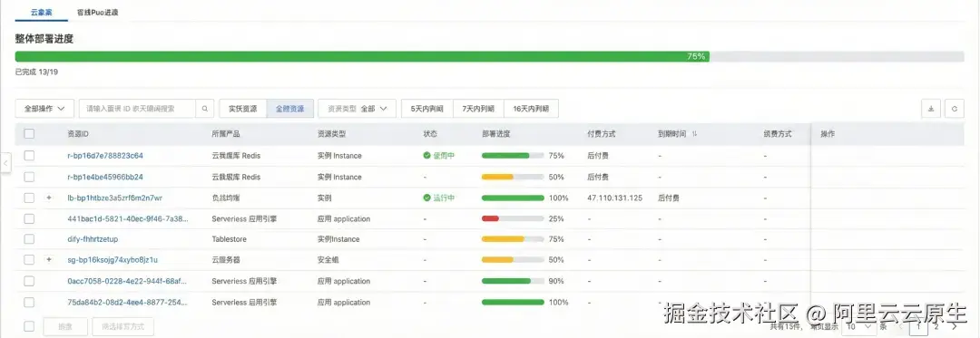
Task: Select the 全部资源 filter segment
Action: 290,109
